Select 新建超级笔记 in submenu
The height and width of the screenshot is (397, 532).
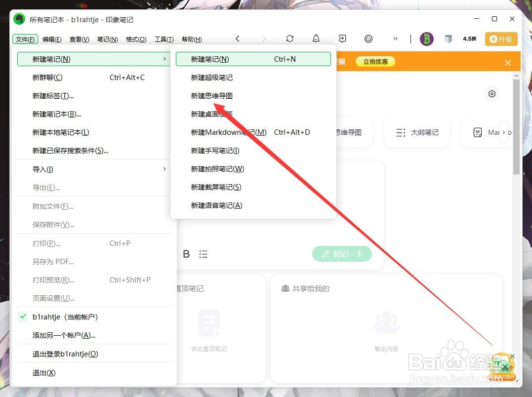(253, 78)
